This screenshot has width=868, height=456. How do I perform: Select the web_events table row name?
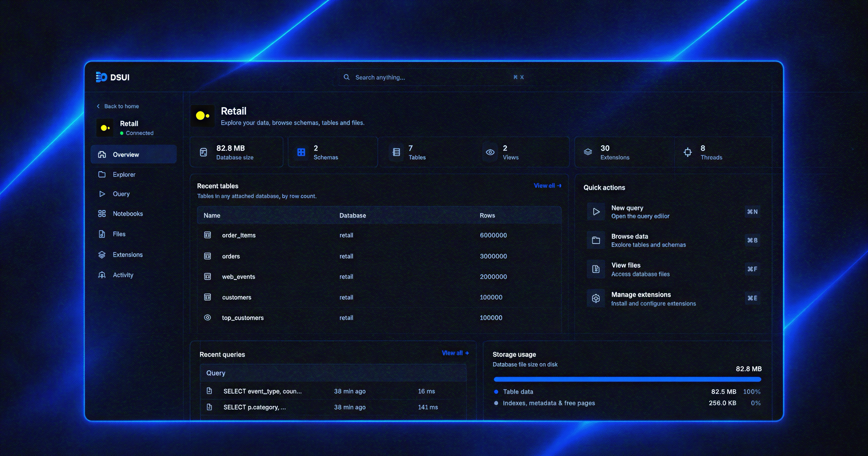(238, 277)
